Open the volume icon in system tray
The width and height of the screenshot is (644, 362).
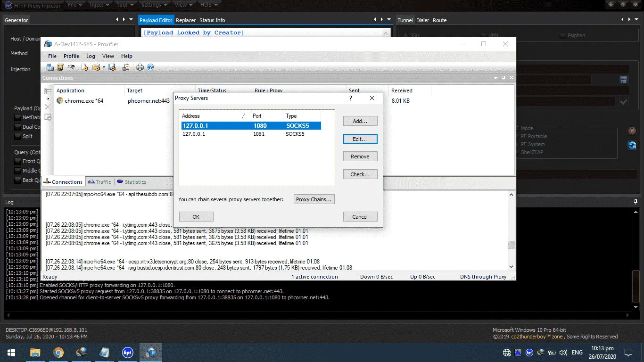[x=563, y=353]
